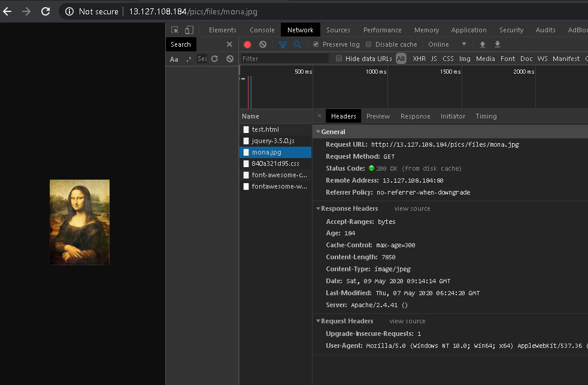This screenshot has width=588, height=385.
Task: Click the Mona Lisa image
Action: 80,222
